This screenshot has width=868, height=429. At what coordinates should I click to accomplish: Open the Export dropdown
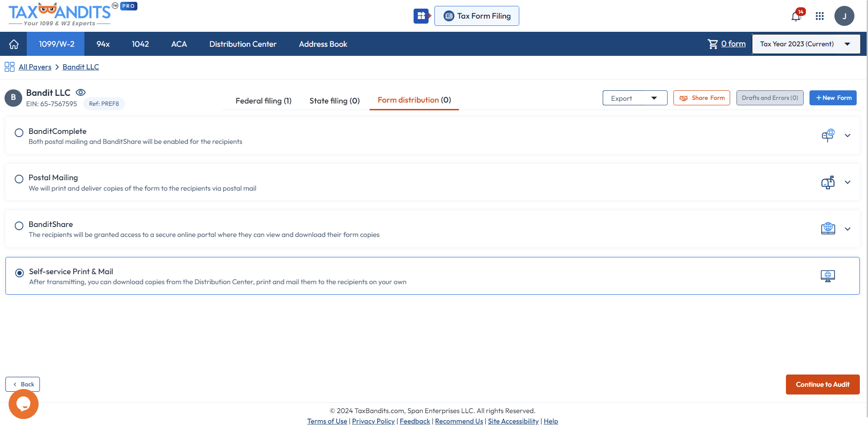click(635, 98)
